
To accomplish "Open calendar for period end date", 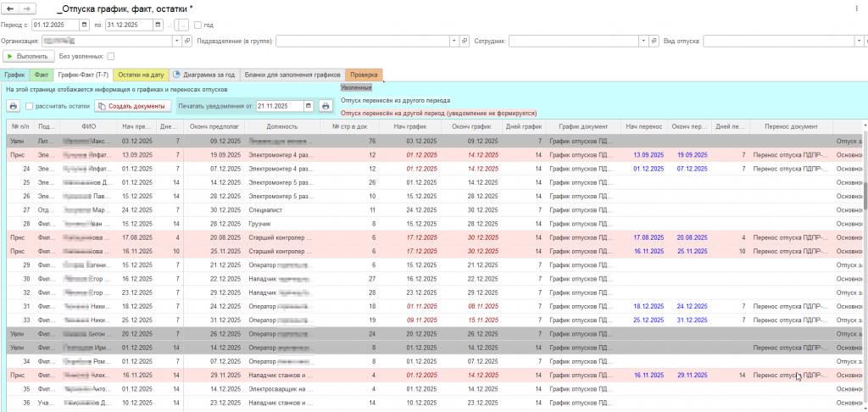I will coord(158,25).
